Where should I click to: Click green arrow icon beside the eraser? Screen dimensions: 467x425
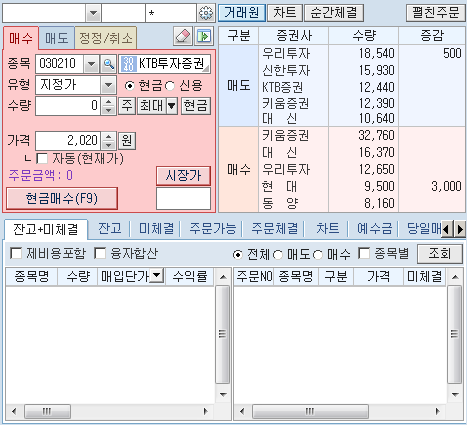click(x=204, y=36)
